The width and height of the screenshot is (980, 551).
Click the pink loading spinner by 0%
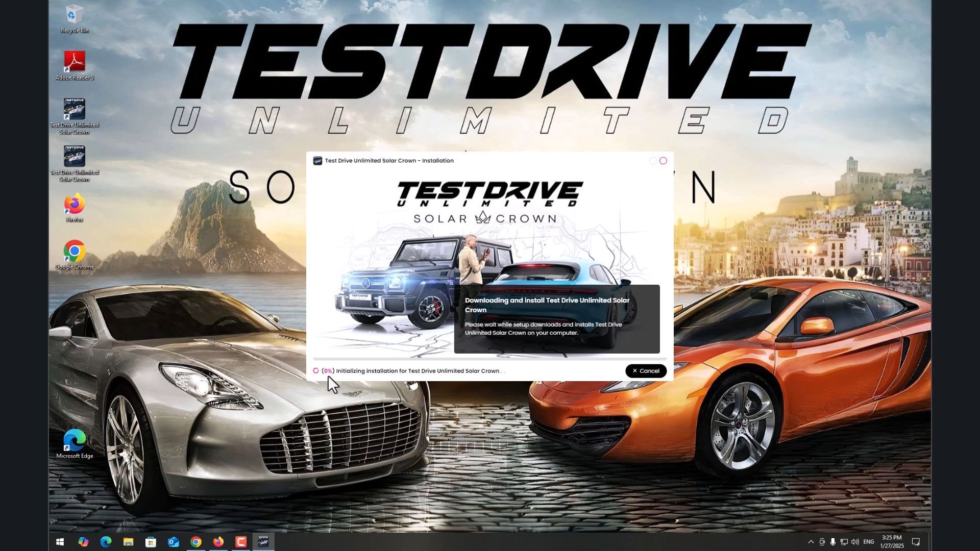(316, 371)
